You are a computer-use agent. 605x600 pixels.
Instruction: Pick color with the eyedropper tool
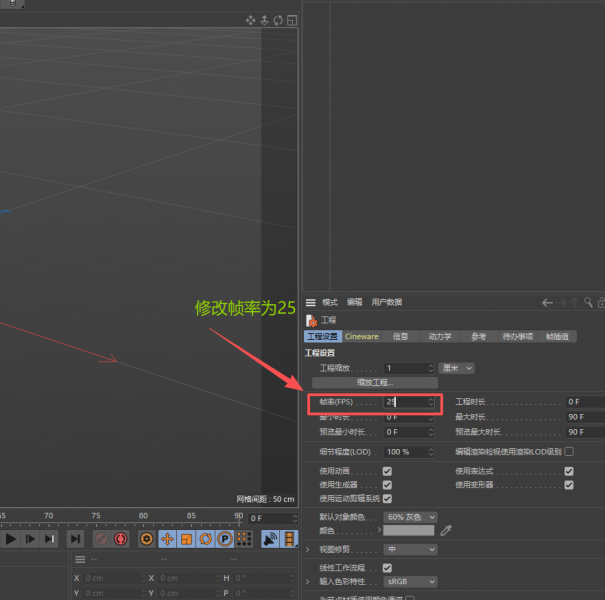446,530
